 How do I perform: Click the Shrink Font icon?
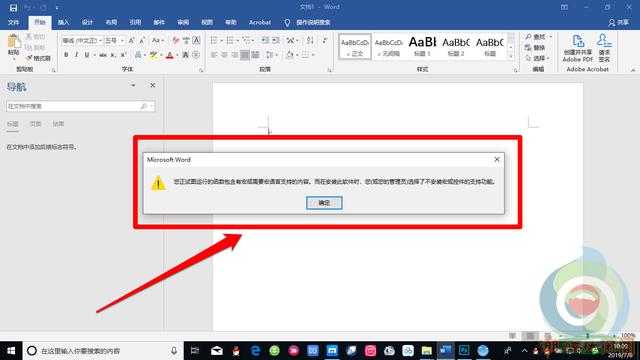(x=142, y=40)
